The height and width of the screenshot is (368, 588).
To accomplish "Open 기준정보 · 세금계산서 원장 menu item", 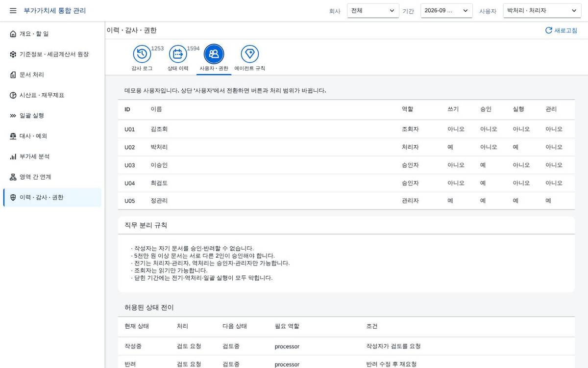I will 52,54.
